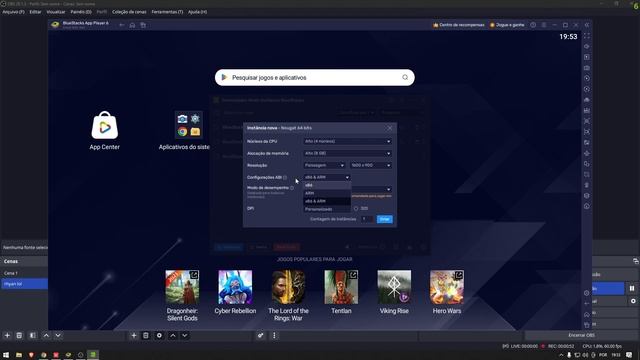Open Windows Start menu
This screenshot has height=360, width=640.
tap(6, 355)
